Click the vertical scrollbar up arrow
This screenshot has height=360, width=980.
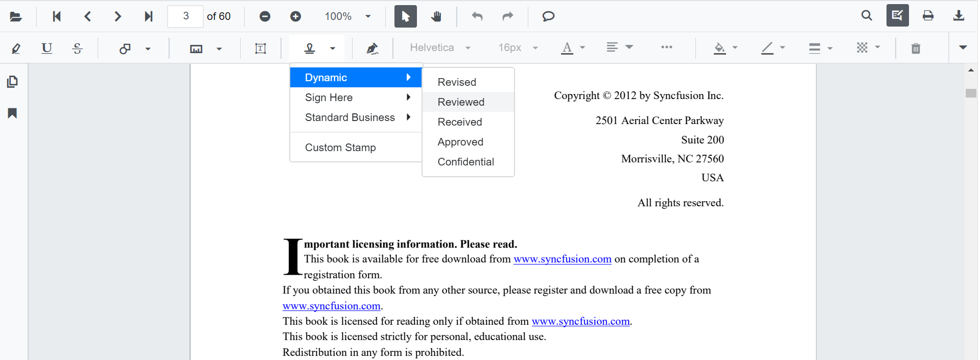[971, 70]
